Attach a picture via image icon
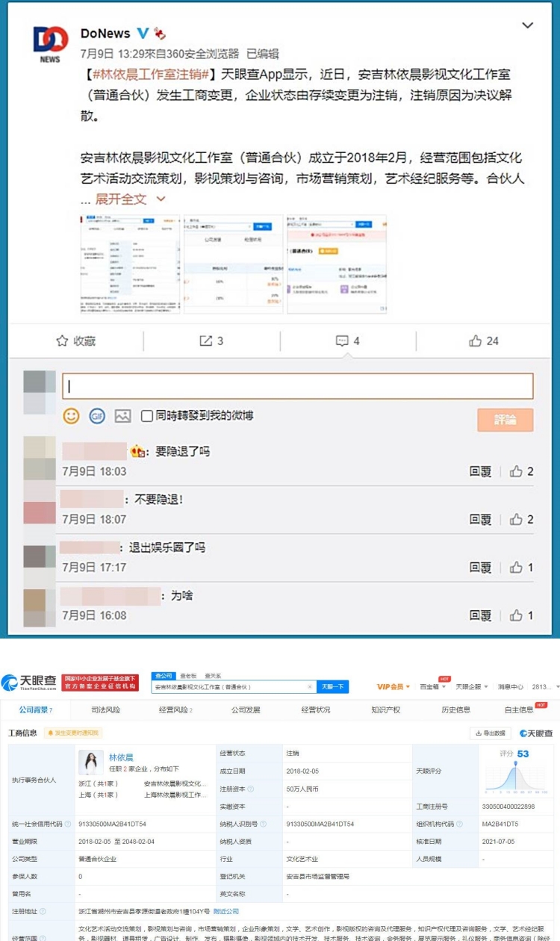 pyautogui.click(x=122, y=417)
